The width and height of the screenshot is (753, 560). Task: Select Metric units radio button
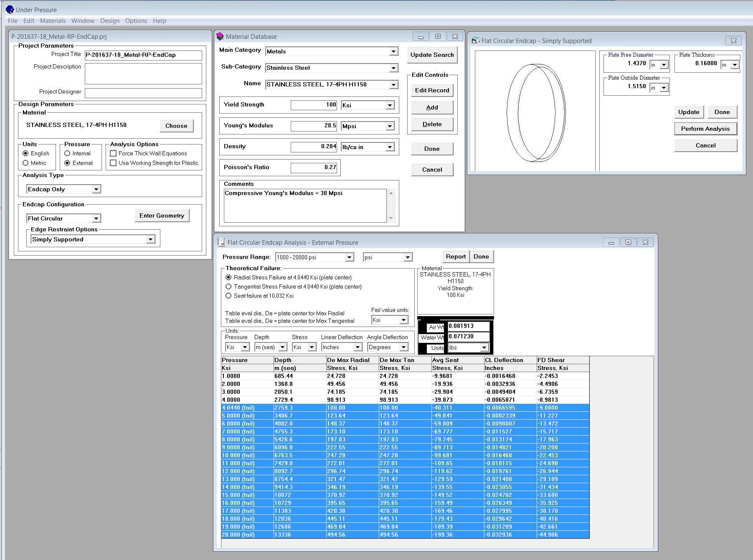25,163
